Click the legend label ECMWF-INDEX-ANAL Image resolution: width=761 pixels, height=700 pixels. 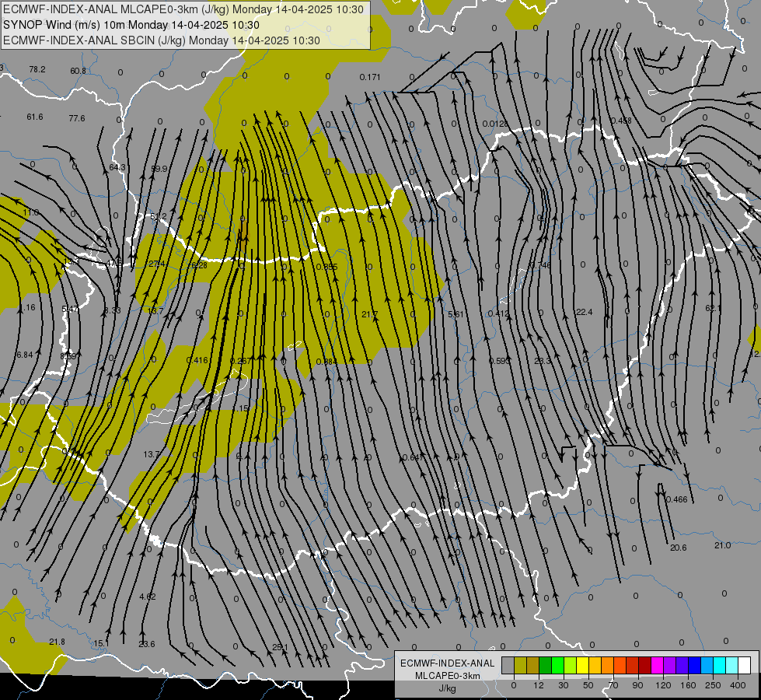point(448,663)
